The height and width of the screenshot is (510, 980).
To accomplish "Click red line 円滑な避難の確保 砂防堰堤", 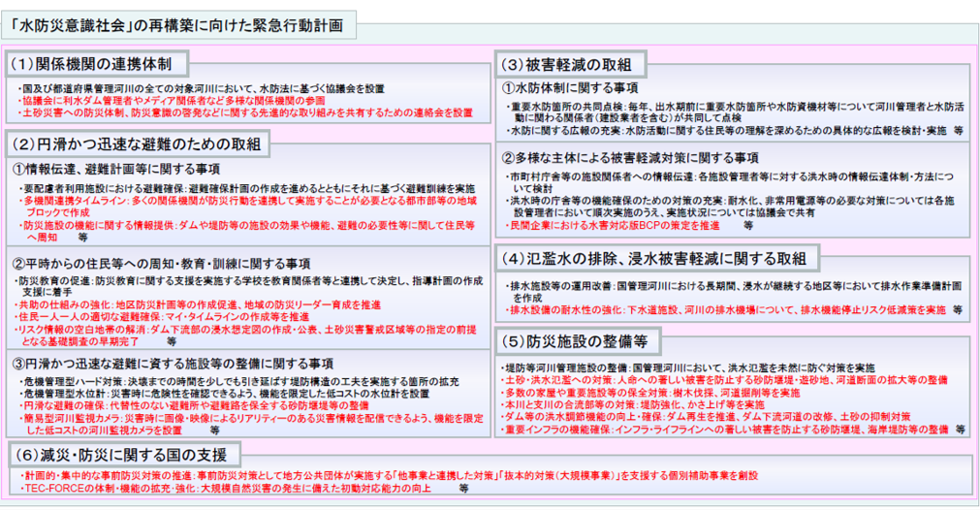I will 193,405.
